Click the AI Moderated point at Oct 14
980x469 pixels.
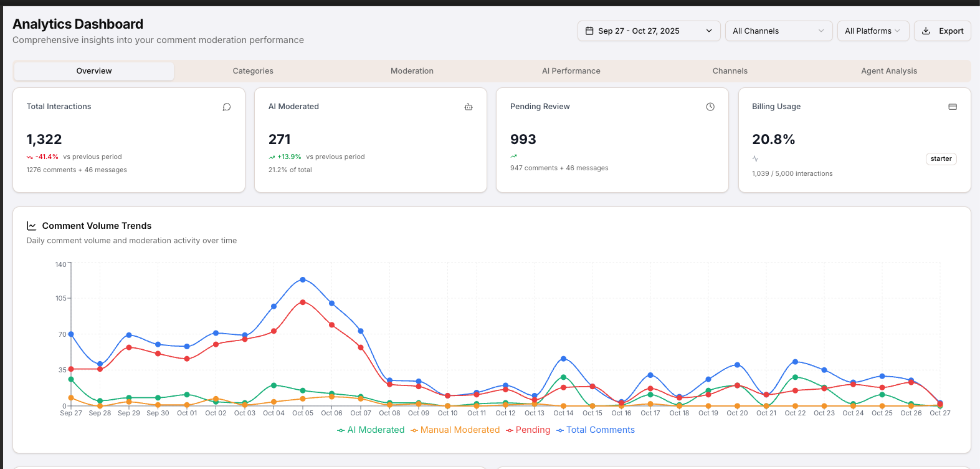[x=563, y=377]
